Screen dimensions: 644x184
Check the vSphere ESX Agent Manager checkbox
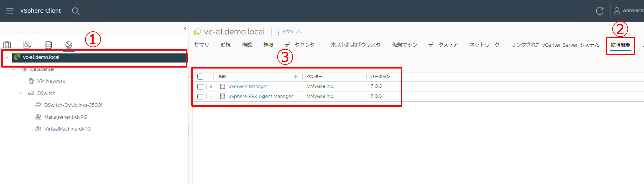(x=200, y=97)
